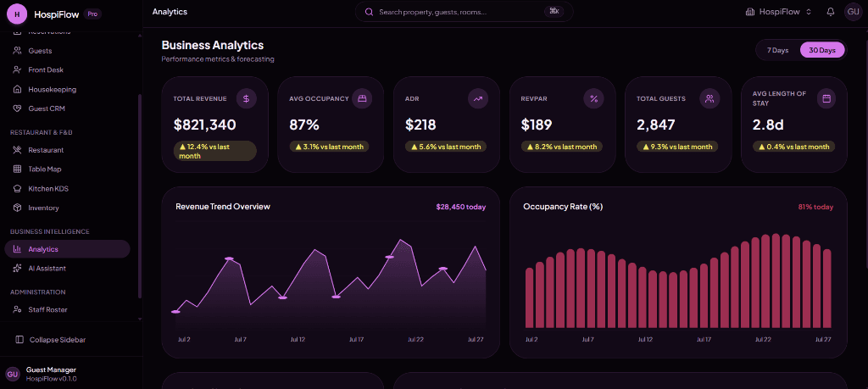Click the 8.2% vs last month badge
Viewport: 868px width, 389px height.
[562, 147]
